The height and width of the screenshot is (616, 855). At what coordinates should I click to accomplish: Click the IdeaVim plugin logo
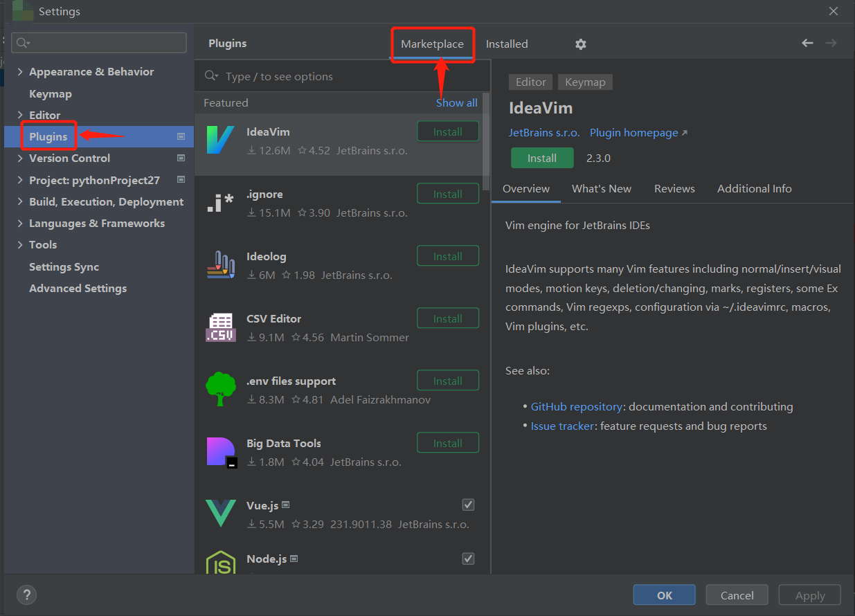(x=221, y=141)
